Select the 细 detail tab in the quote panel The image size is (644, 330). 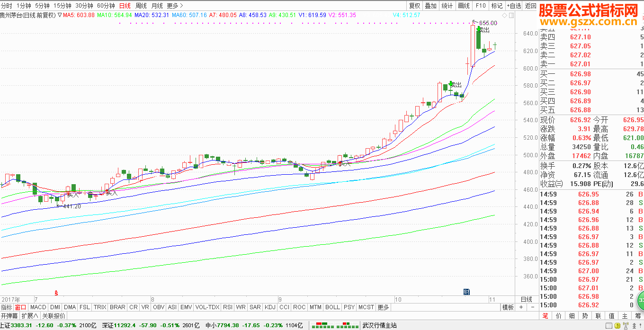tap(572, 316)
